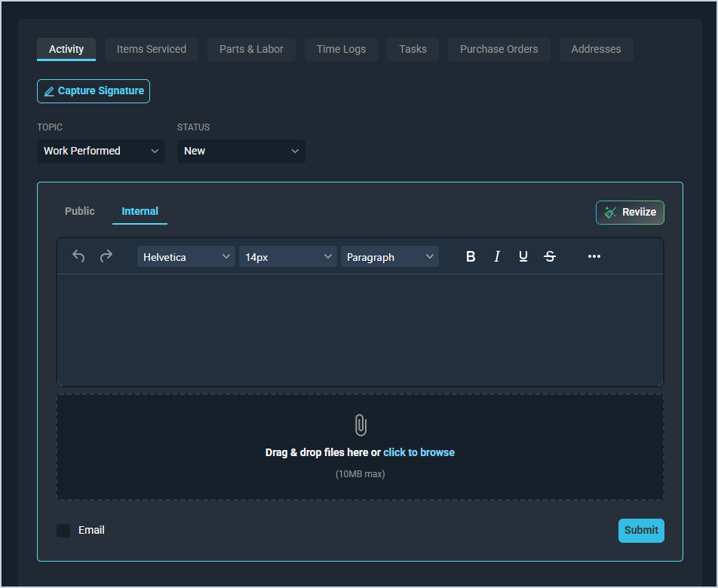
Task: Toggle bold formatting
Action: 471,256
